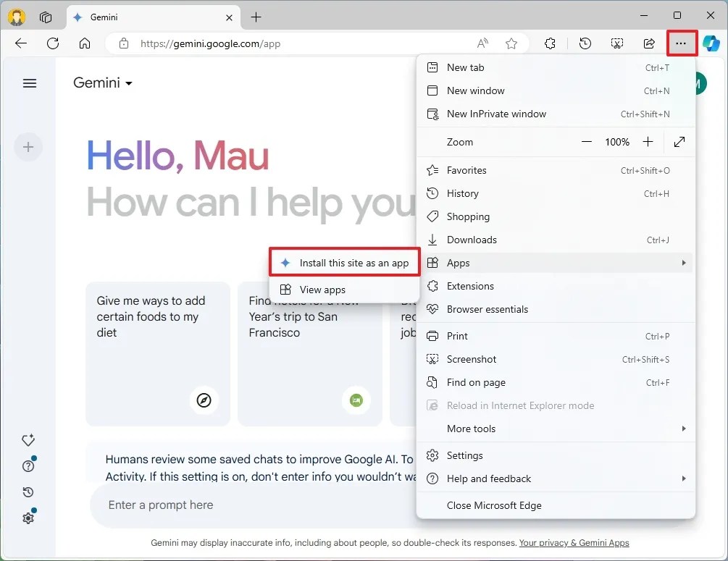Open the Copilot sidebar icon
Screen dimensions: 728x561
(712, 43)
